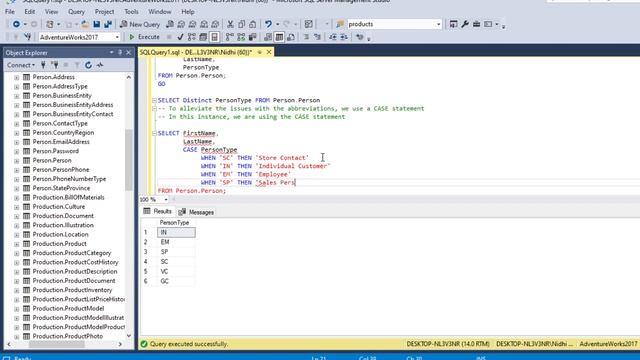Select the SP cell in results
Image resolution: width=640 pixels, height=360 pixels.
click(176, 252)
